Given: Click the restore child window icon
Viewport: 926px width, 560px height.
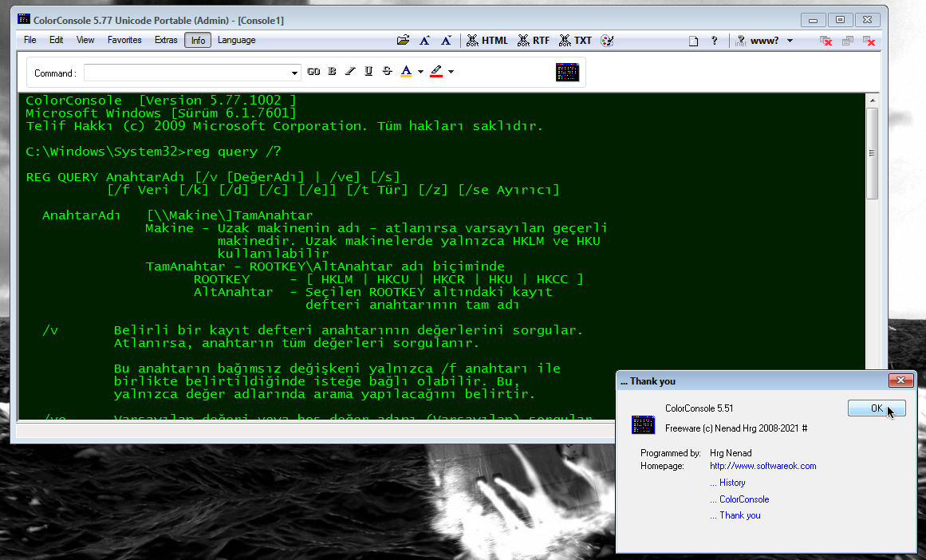Looking at the screenshot, I should 848,41.
